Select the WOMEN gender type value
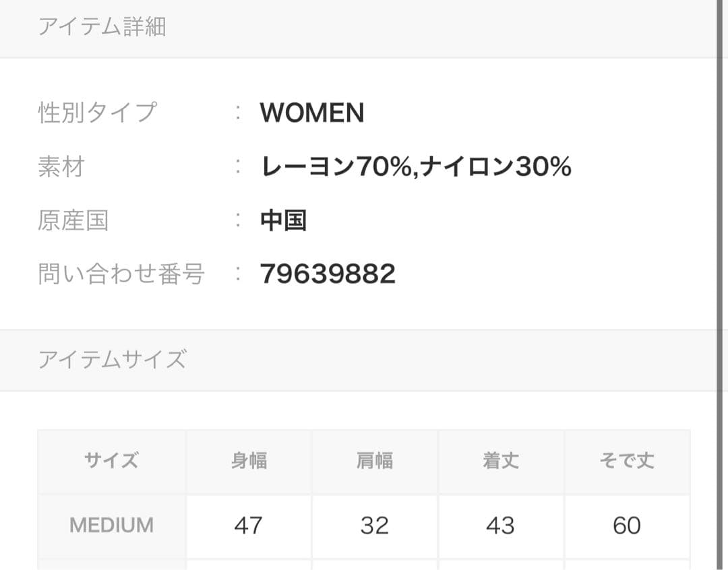The height and width of the screenshot is (570, 728). (x=312, y=113)
